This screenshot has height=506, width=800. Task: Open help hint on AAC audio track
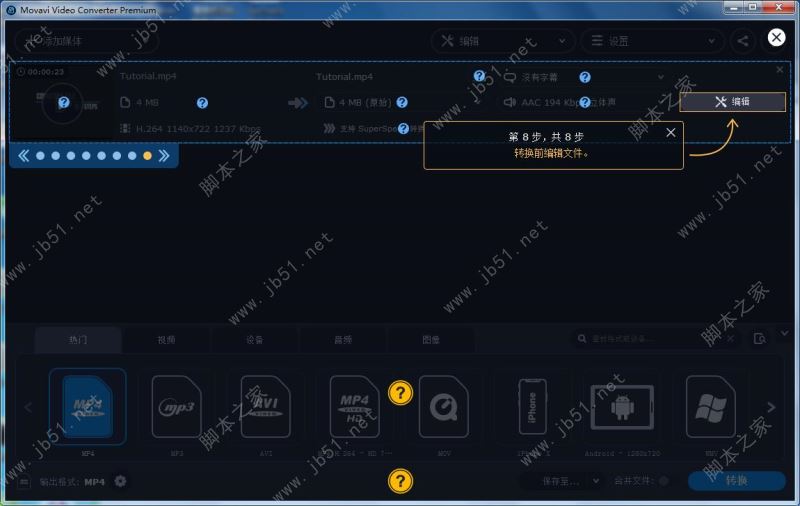point(585,103)
